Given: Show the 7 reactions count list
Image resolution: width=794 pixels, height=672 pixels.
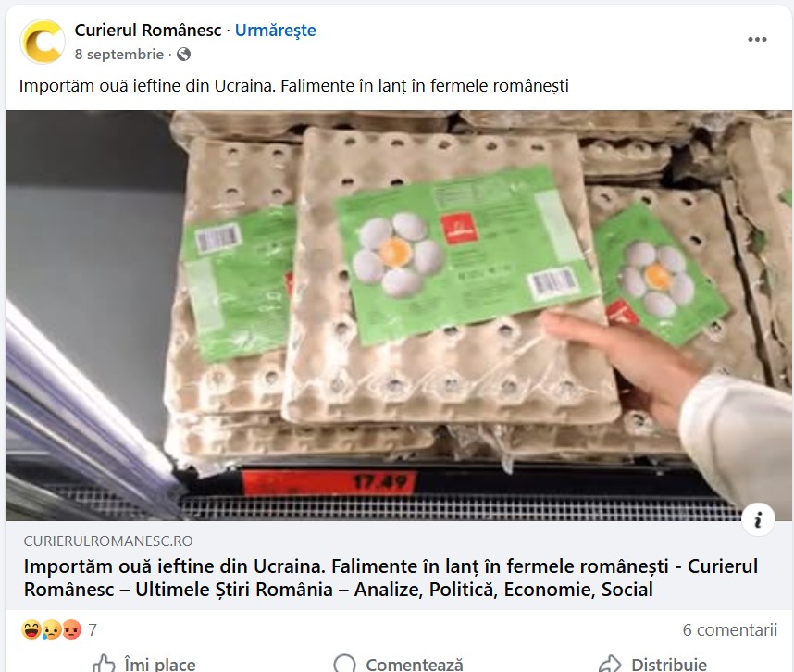Looking at the screenshot, I should click(x=93, y=630).
